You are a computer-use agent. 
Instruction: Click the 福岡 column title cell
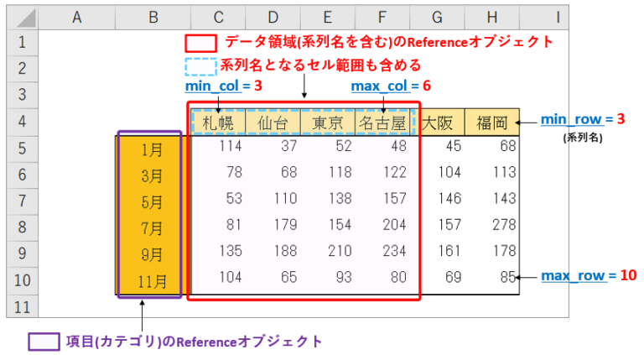[492, 123]
